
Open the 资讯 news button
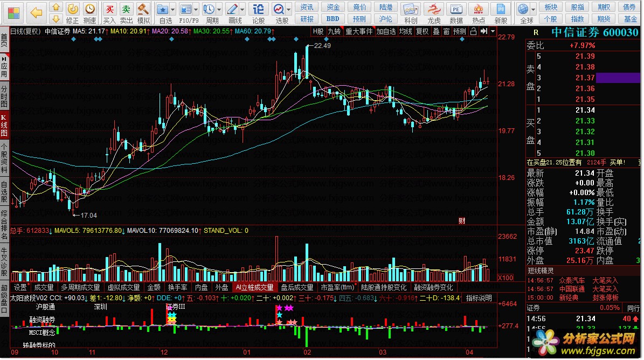(x=307, y=7)
